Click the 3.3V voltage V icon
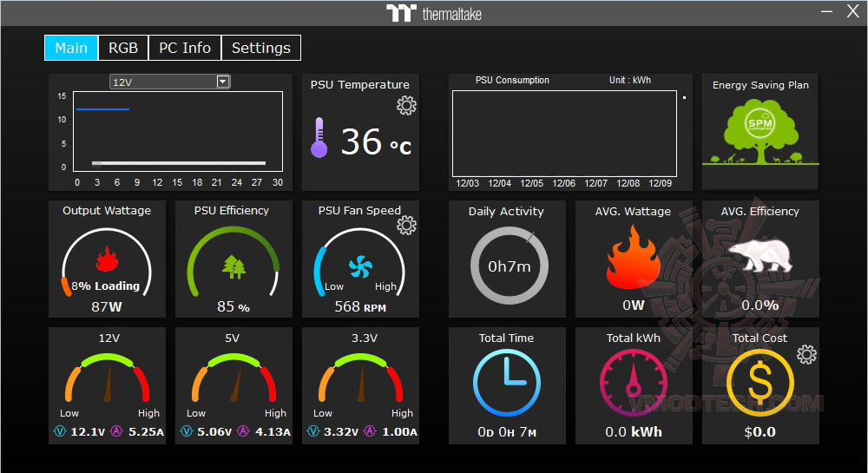868x473 pixels. pyautogui.click(x=313, y=431)
